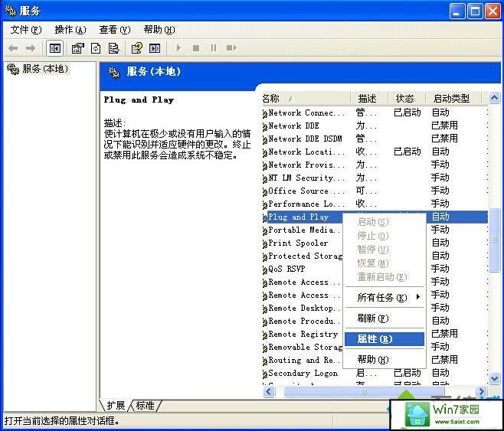Sort by the 描述 column header
This screenshot has width=504, height=431.
coord(369,98)
